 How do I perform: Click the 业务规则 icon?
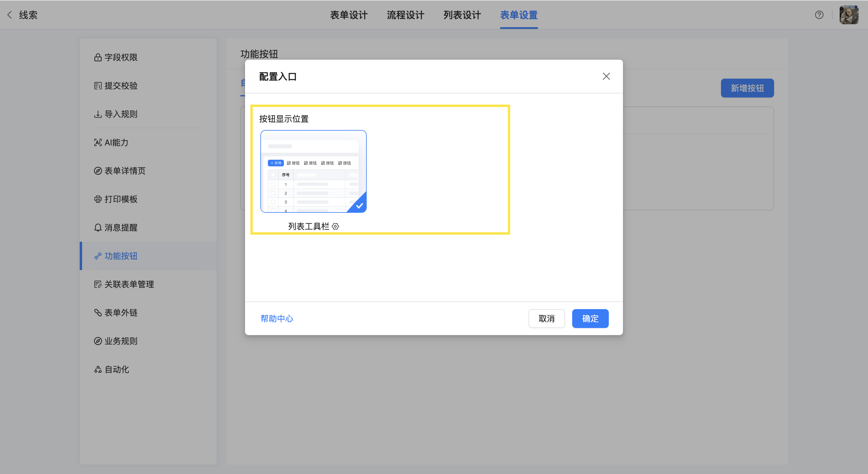[x=98, y=341]
